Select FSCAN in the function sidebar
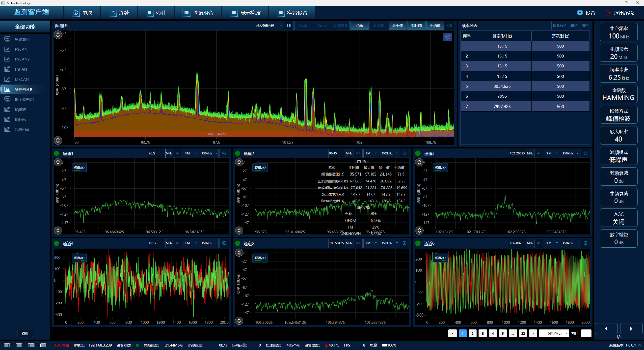 pyautogui.click(x=25, y=69)
